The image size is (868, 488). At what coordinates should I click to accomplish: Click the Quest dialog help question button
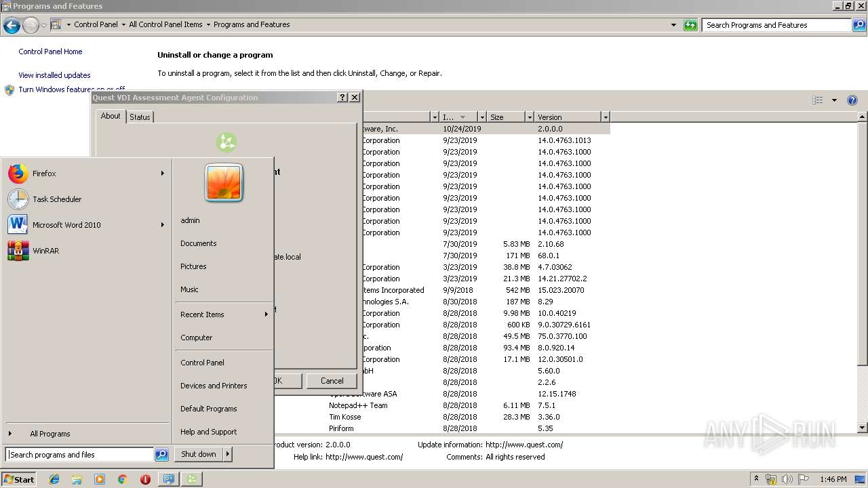click(x=342, y=98)
